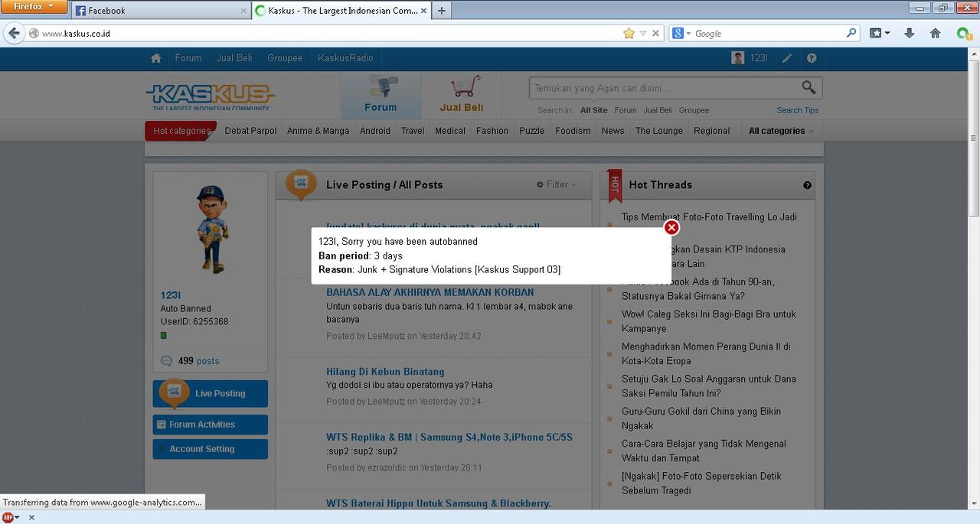Click the user avatar next to 123l
Screen dimensions: 980x524
[738, 58]
